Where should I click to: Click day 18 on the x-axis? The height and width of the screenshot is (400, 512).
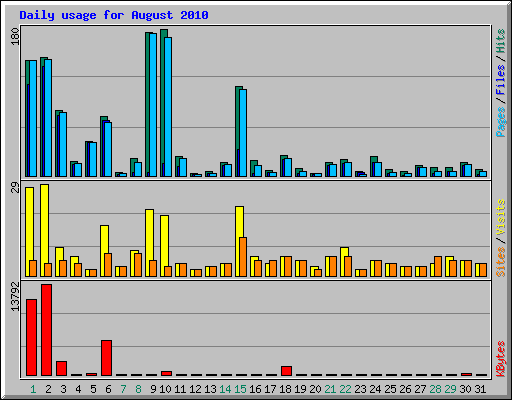point(285,389)
